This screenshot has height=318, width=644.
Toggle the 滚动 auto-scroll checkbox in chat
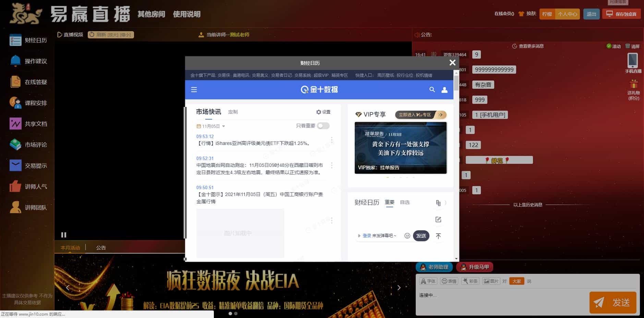click(609, 46)
